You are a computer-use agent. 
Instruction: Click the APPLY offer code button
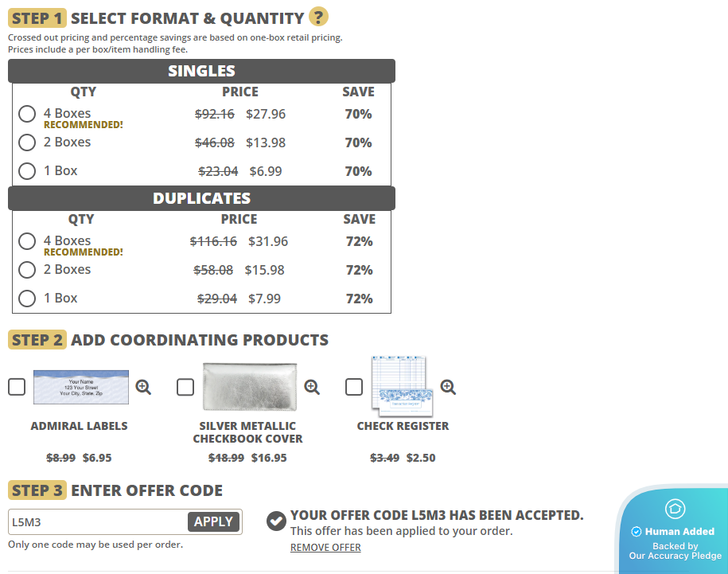tap(213, 521)
